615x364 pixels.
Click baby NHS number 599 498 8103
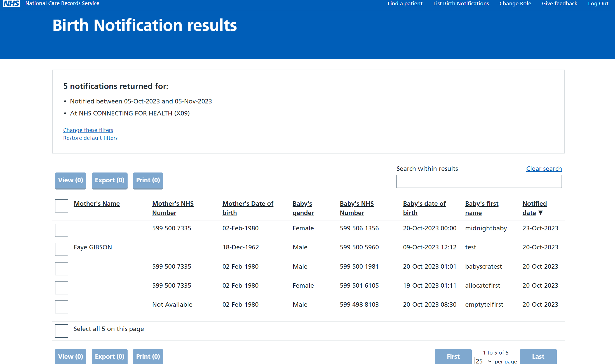click(x=359, y=304)
